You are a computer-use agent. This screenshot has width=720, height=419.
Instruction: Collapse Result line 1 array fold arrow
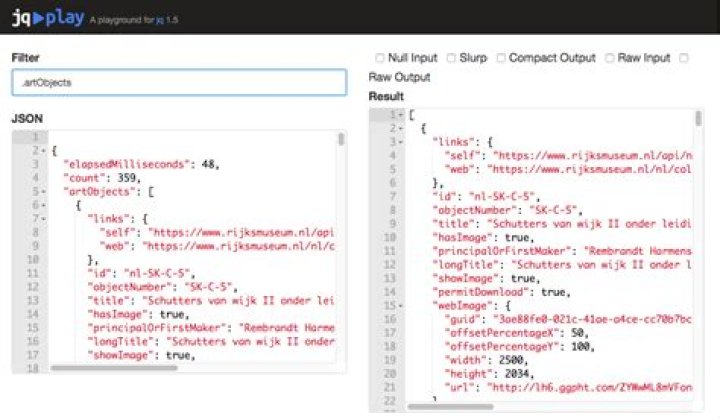[x=401, y=115]
